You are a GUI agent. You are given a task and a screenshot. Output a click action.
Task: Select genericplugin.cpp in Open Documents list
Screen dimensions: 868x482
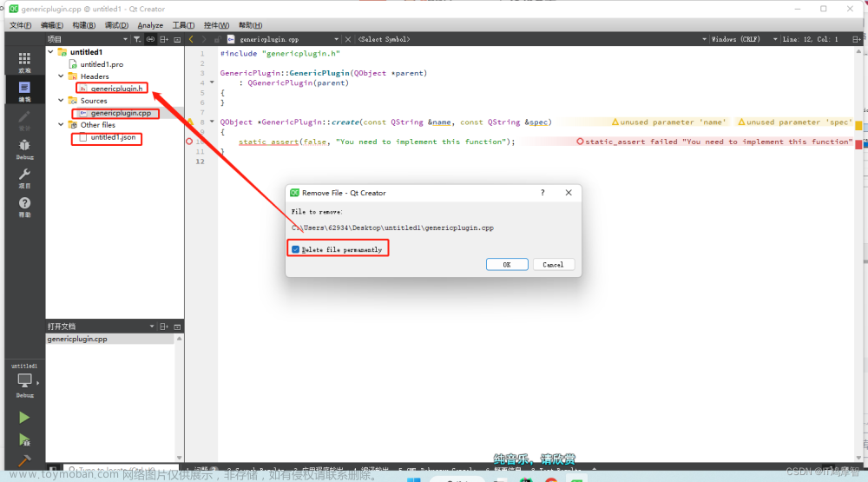(110, 339)
